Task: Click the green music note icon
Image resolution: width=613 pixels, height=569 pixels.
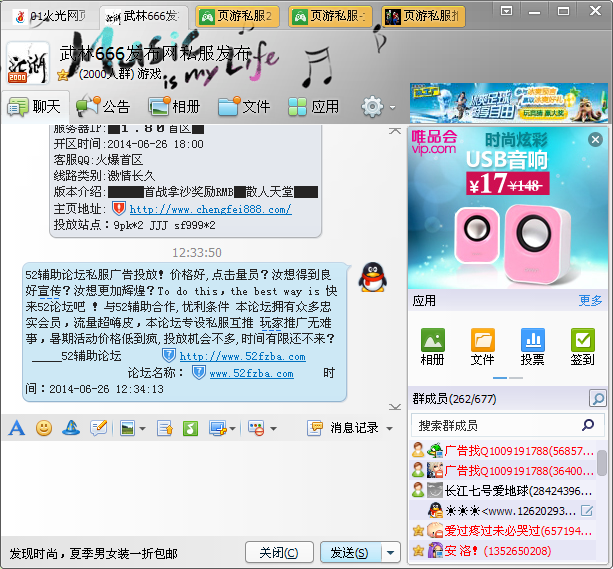Action: (190, 428)
